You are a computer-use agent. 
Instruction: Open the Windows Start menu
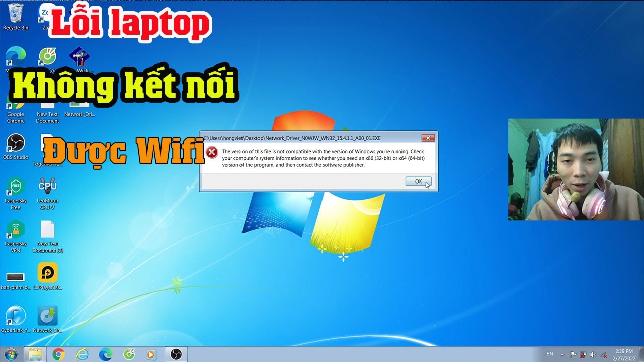pyautogui.click(x=10, y=354)
